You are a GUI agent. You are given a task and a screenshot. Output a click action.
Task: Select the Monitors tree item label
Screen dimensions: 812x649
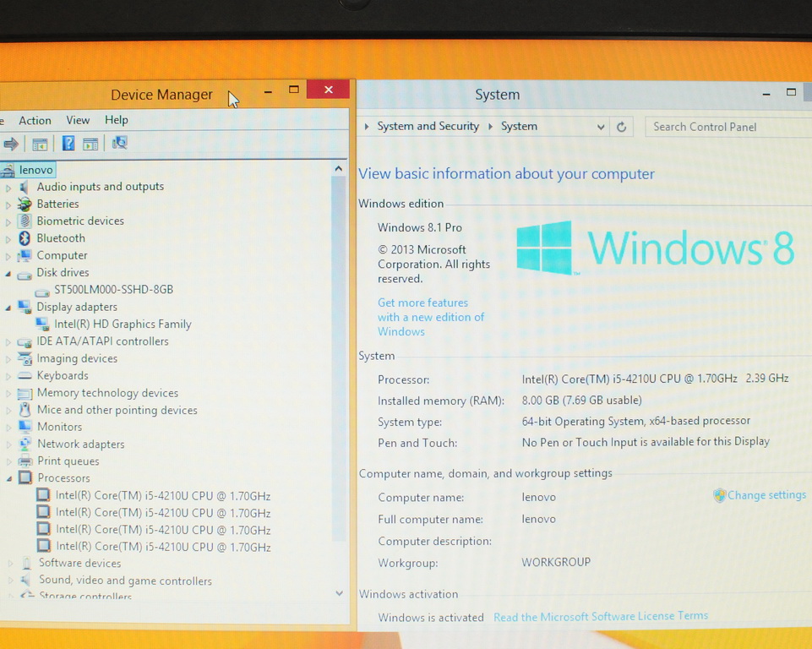[x=59, y=427]
